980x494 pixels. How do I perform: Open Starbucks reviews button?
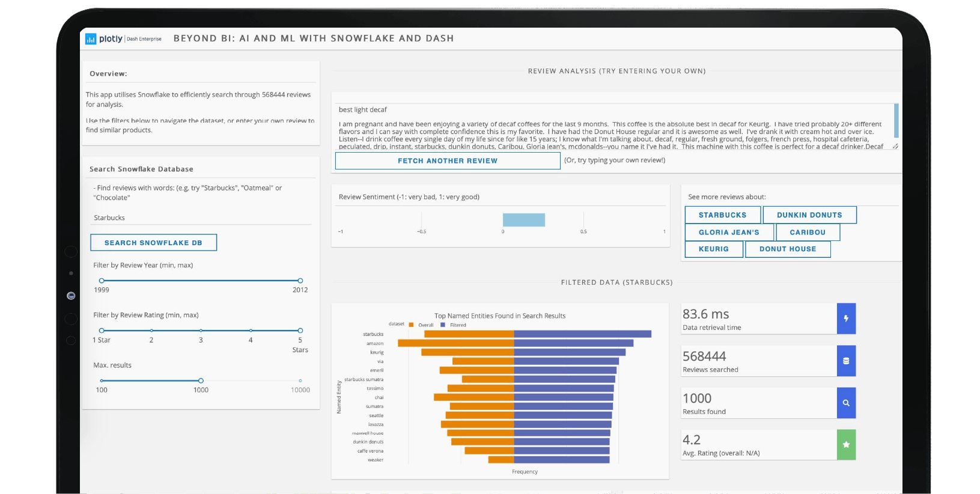[723, 215]
